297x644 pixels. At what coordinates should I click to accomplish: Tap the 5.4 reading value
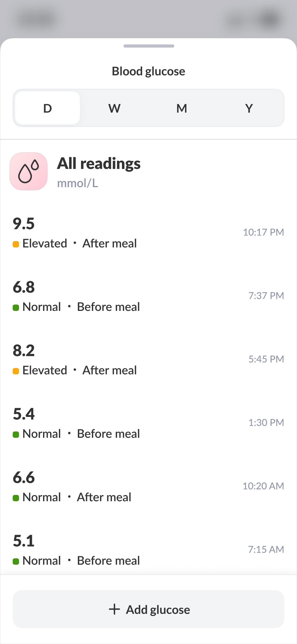point(24,414)
